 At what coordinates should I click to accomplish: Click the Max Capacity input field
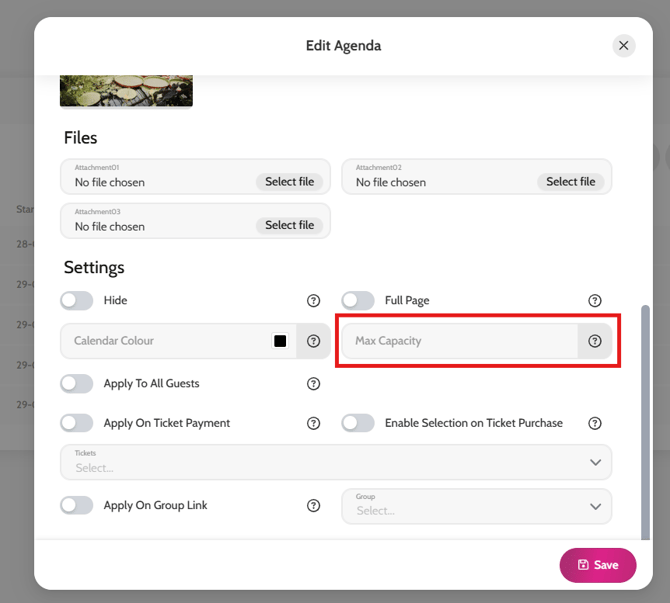point(460,341)
